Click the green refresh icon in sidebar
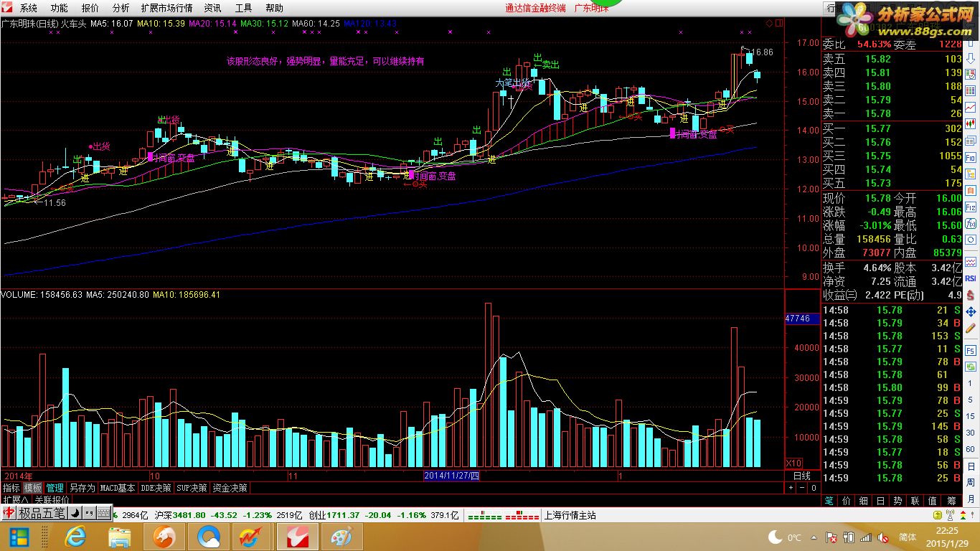The height and width of the screenshot is (551, 980). (971, 367)
